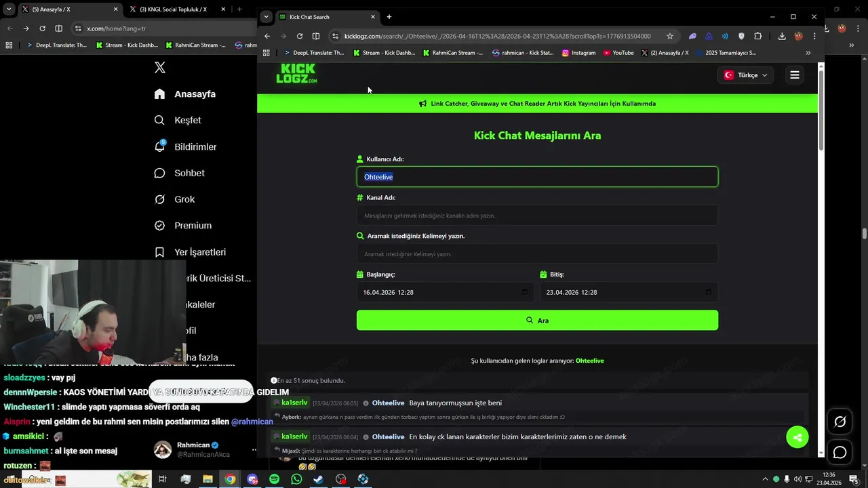The width and height of the screenshot is (868, 488).
Task: Open Sohbet in X sidebar
Action: [179, 173]
